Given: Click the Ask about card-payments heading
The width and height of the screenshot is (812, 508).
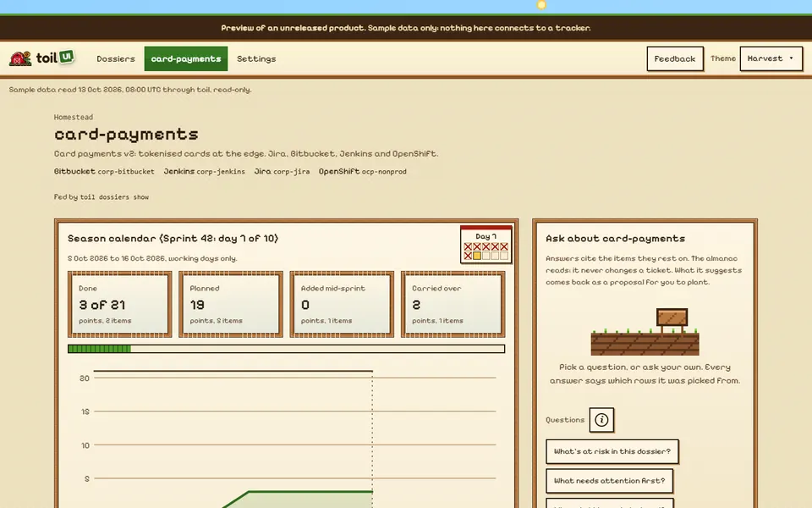Looking at the screenshot, I should [x=615, y=239].
